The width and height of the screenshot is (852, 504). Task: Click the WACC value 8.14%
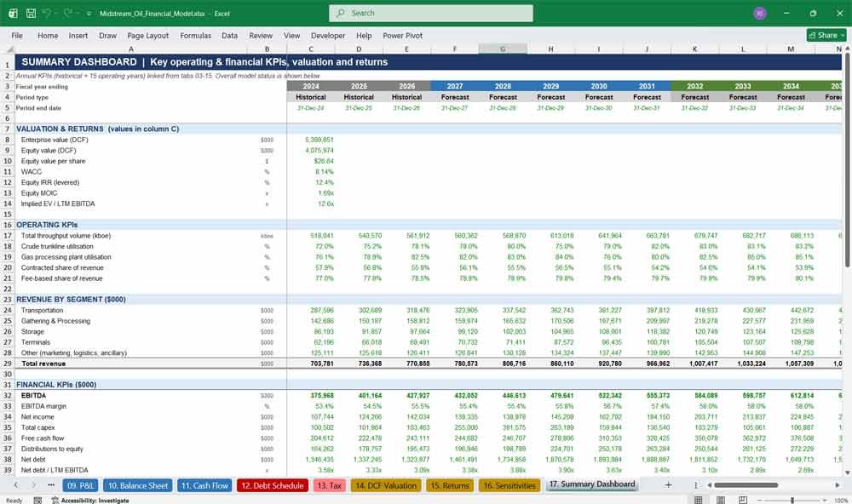(325, 172)
